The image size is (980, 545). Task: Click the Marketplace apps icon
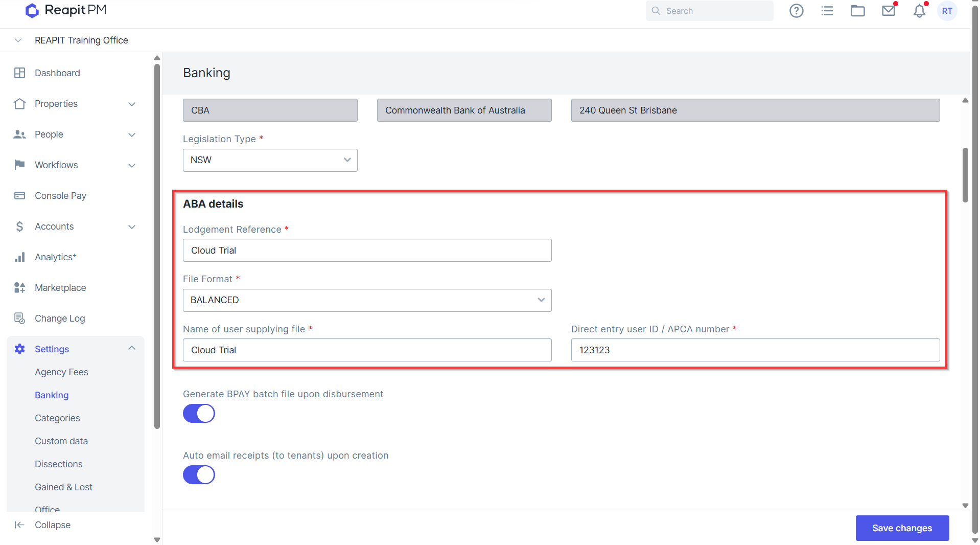click(19, 288)
